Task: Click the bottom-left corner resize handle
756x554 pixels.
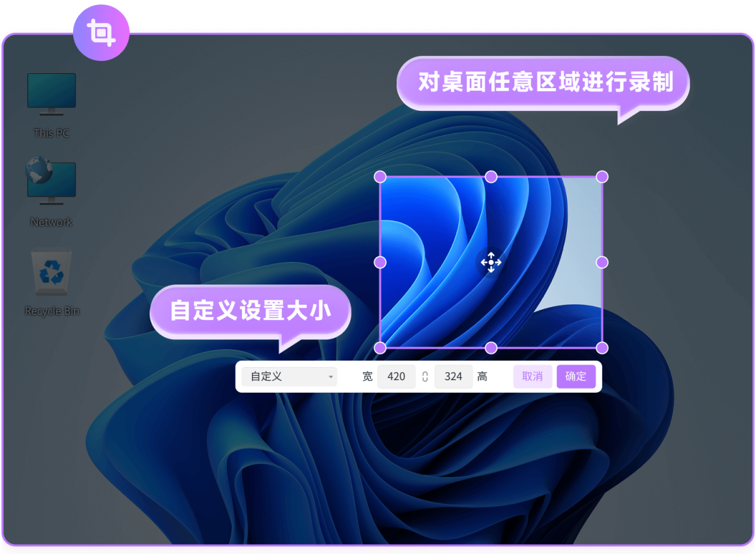Action: (380, 348)
